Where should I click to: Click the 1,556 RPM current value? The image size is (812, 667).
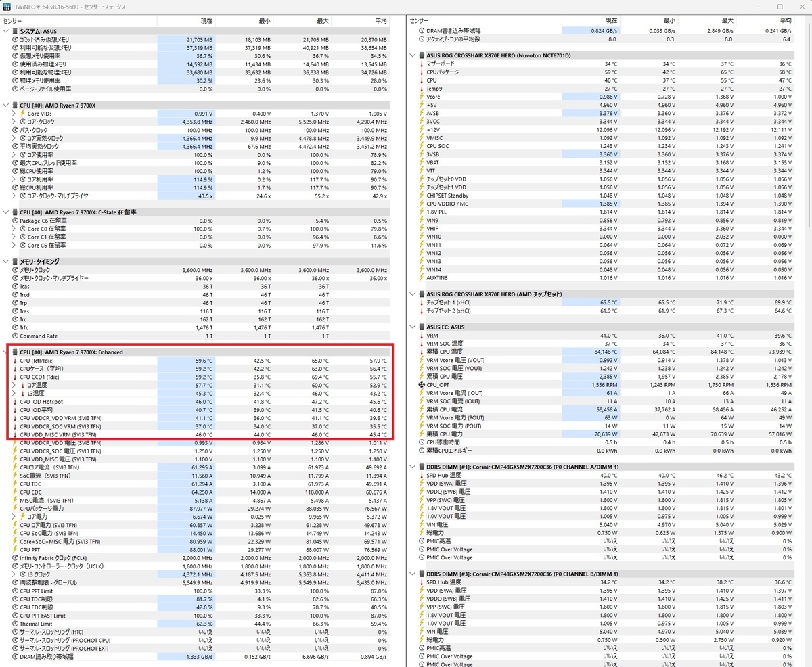point(590,385)
